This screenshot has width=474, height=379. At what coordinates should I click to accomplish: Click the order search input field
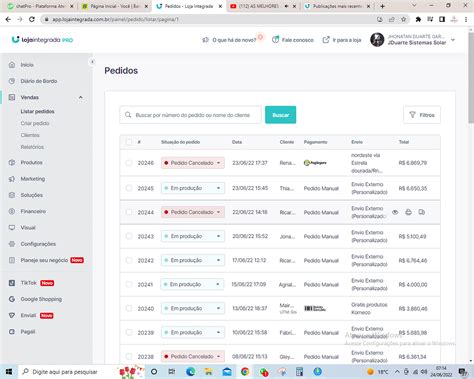190,115
